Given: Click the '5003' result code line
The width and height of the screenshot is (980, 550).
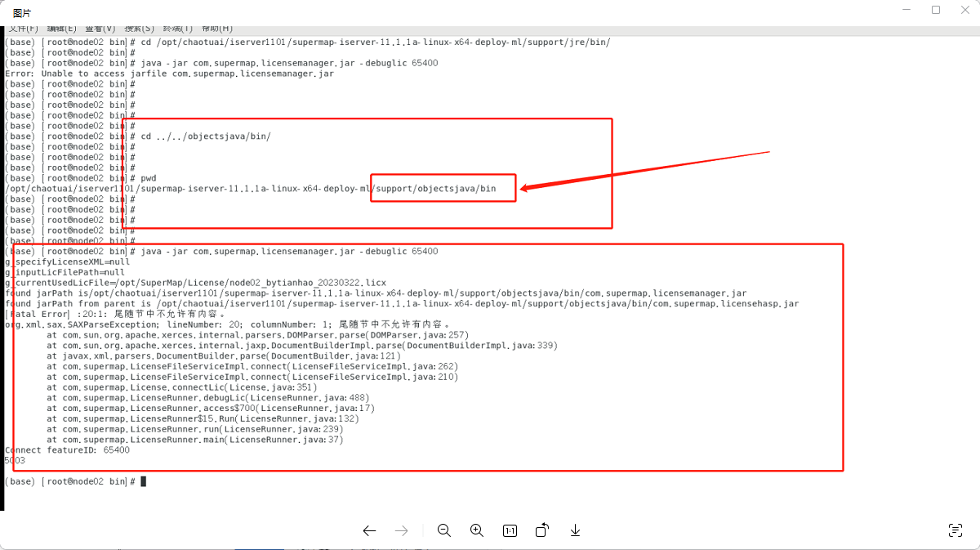Looking at the screenshot, I should pos(15,461).
